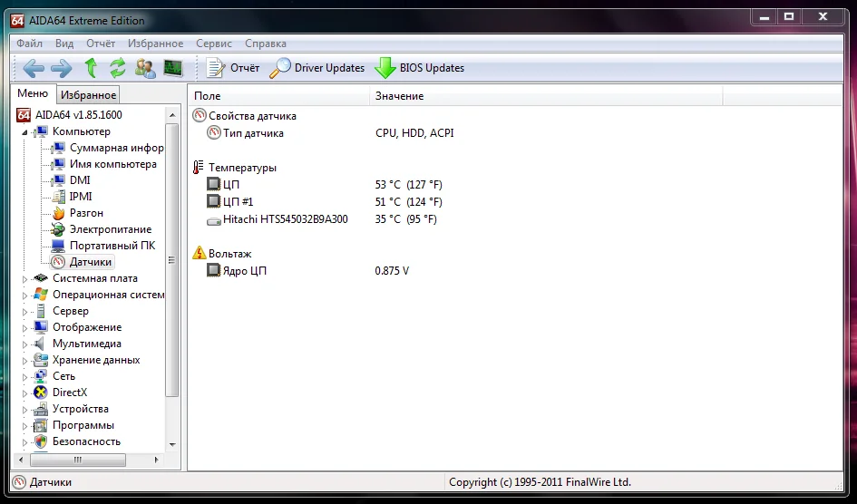Image resolution: width=857 pixels, height=504 pixels.
Task: Sort by the Значение column header
Action: [546, 95]
